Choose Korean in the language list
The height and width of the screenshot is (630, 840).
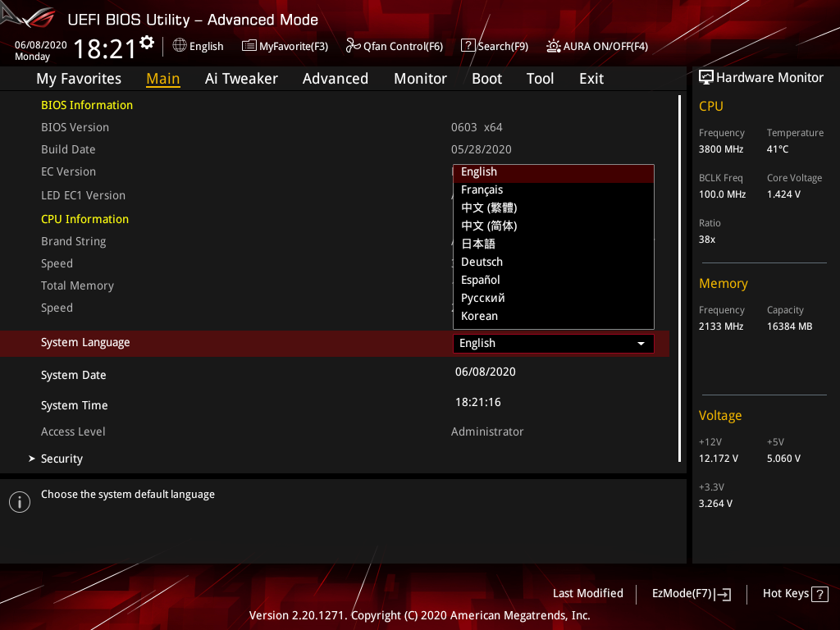coord(554,316)
